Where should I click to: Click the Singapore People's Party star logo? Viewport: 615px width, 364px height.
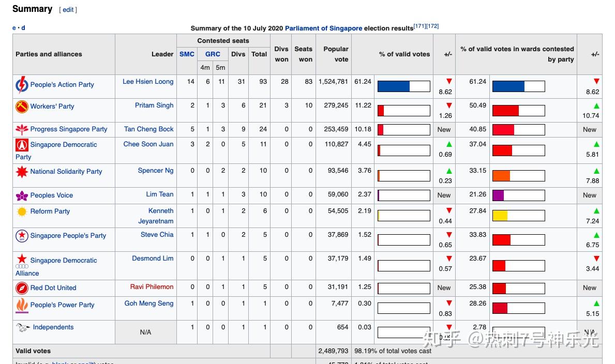click(x=22, y=236)
